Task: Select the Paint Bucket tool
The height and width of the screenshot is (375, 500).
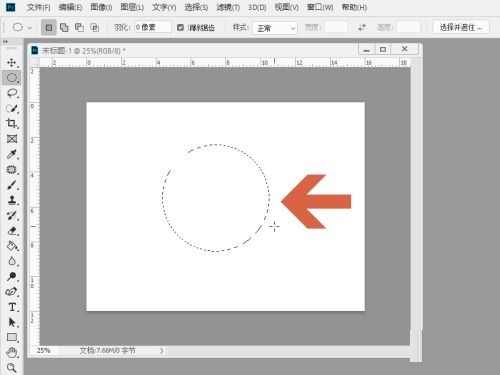Action: click(x=12, y=246)
